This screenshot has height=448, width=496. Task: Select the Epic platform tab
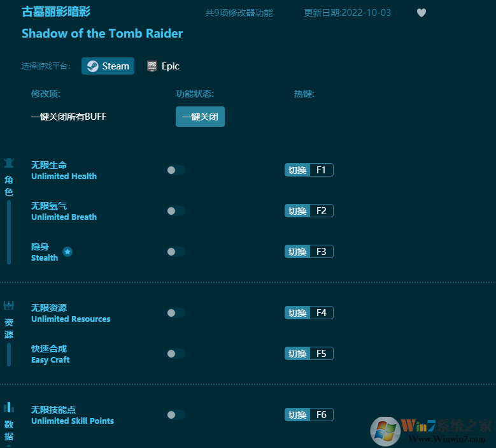[x=164, y=66]
